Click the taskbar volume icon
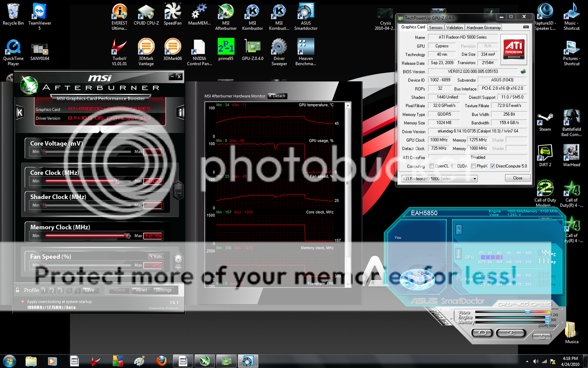The height and width of the screenshot is (368, 588). (x=536, y=362)
